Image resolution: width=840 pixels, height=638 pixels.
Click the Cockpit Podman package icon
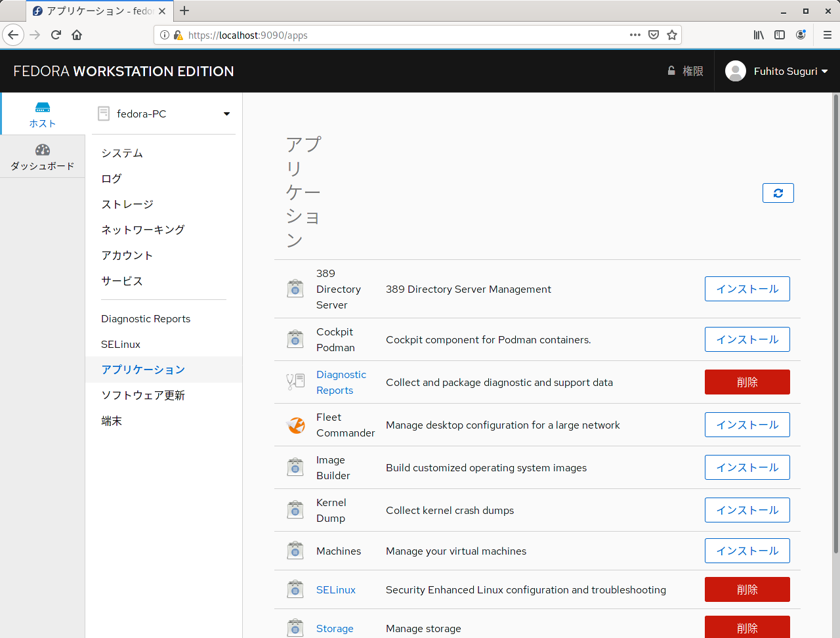pos(295,339)
